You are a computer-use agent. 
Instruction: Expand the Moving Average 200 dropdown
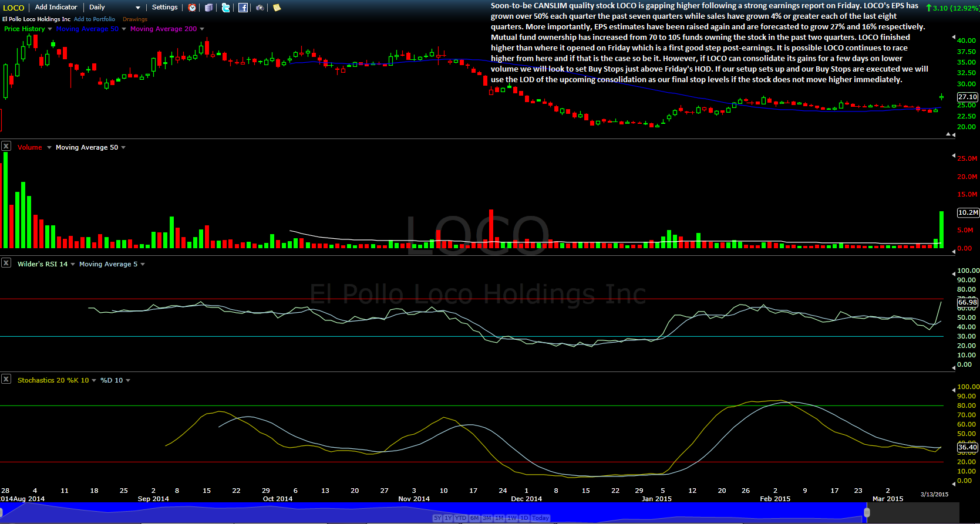click(202, 29)
